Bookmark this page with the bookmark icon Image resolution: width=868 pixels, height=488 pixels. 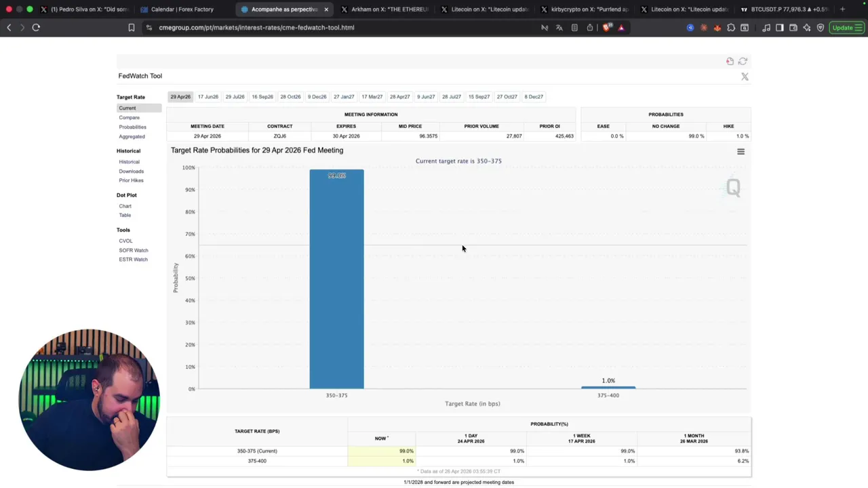tap(132, 28)
